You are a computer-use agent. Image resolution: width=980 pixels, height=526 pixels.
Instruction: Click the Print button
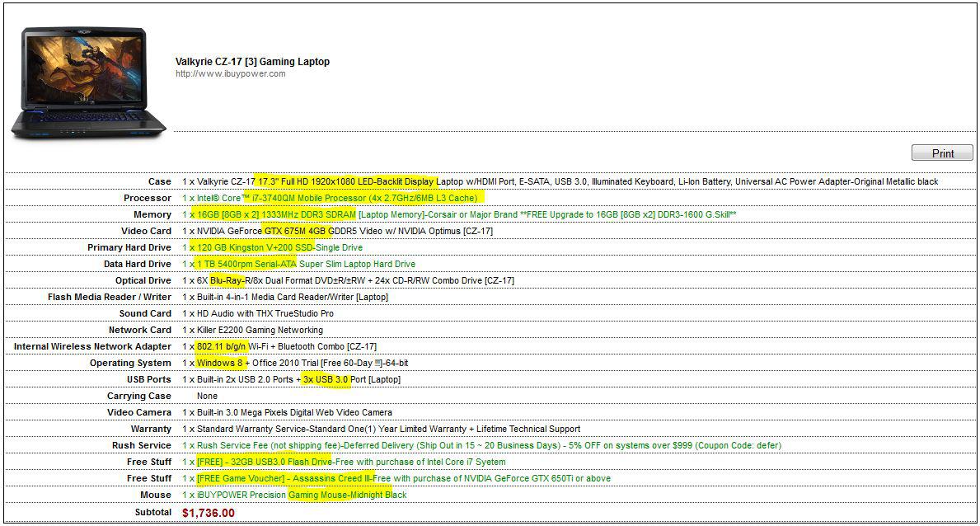tap(942, 153)
